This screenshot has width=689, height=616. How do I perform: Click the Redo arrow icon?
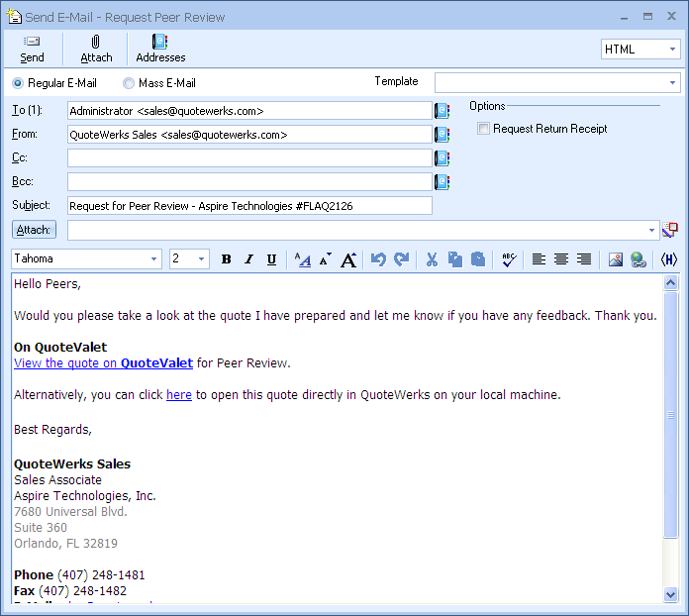click(x=401, y=259)
